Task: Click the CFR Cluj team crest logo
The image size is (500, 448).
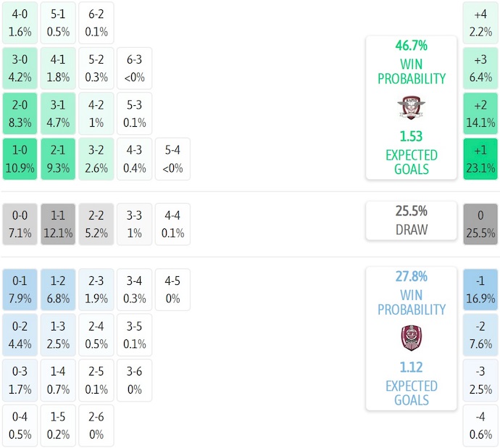Action: point(411,339)
